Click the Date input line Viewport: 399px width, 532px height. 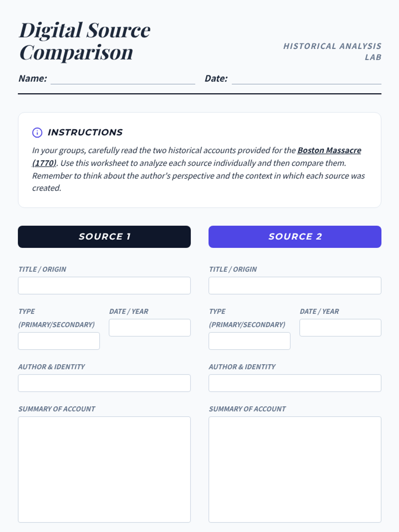click(x=306, y=79)
